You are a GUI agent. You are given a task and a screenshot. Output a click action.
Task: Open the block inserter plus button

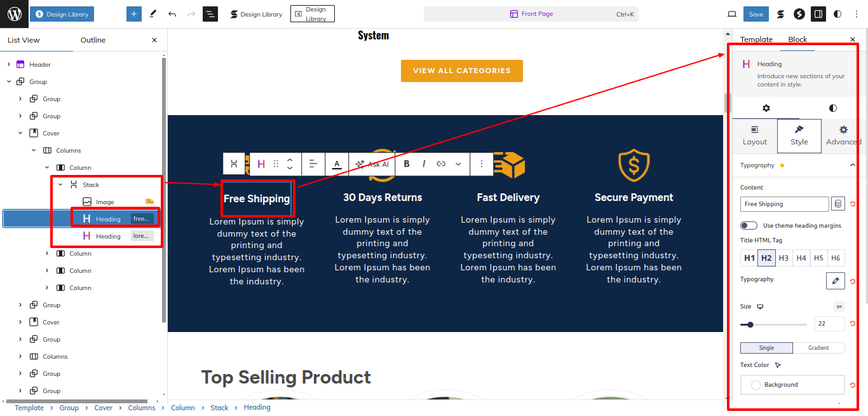tap(133, 14)
